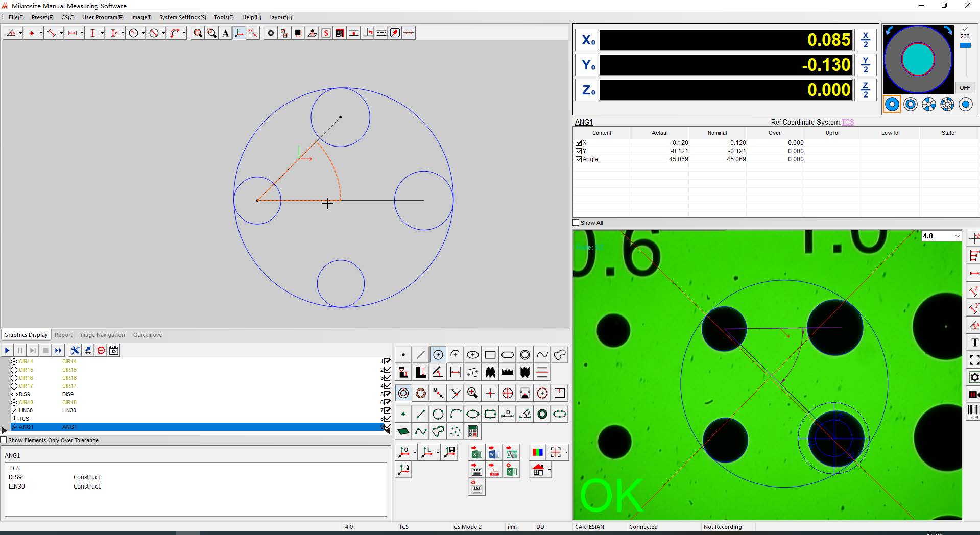
Task: Click the X halving button
Action: coord(865,39)
